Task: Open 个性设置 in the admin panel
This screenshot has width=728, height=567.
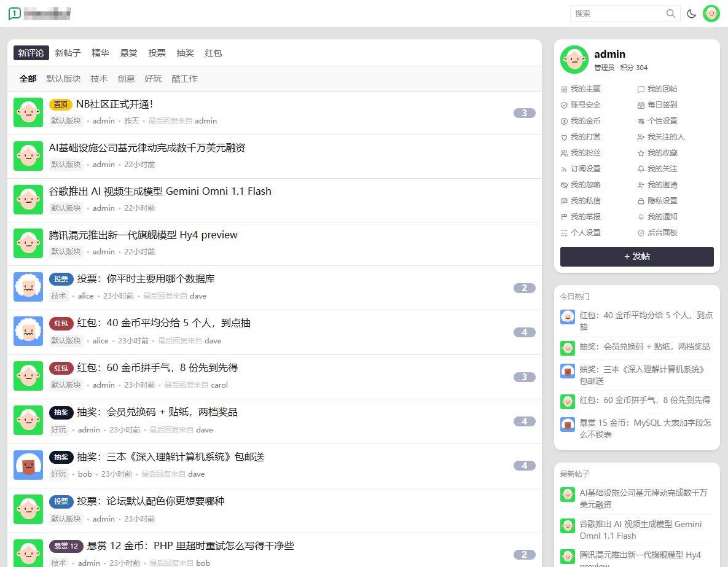Action: pos(657,121)
